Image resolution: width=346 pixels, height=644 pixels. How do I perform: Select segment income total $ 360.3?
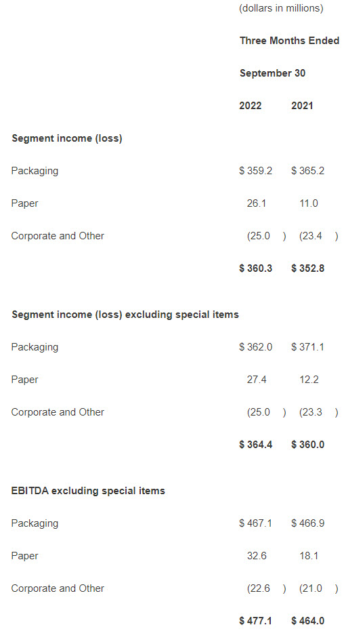256,268
